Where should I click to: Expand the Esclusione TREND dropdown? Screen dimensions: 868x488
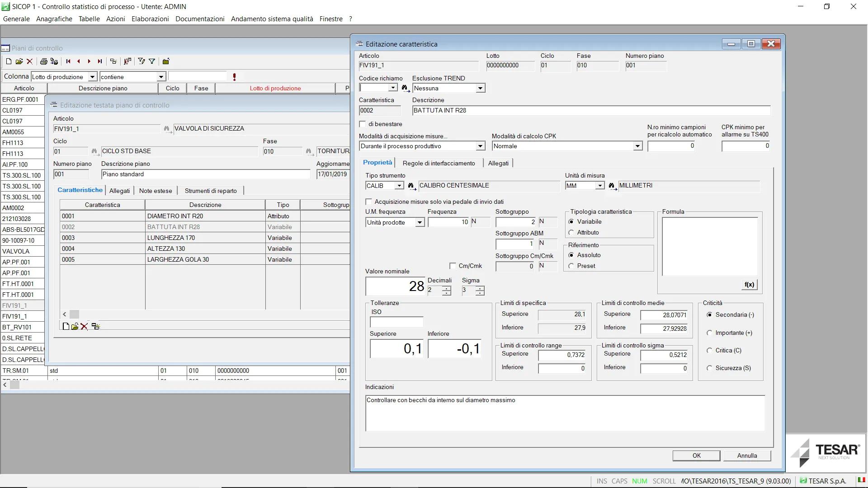pos(480,89)
